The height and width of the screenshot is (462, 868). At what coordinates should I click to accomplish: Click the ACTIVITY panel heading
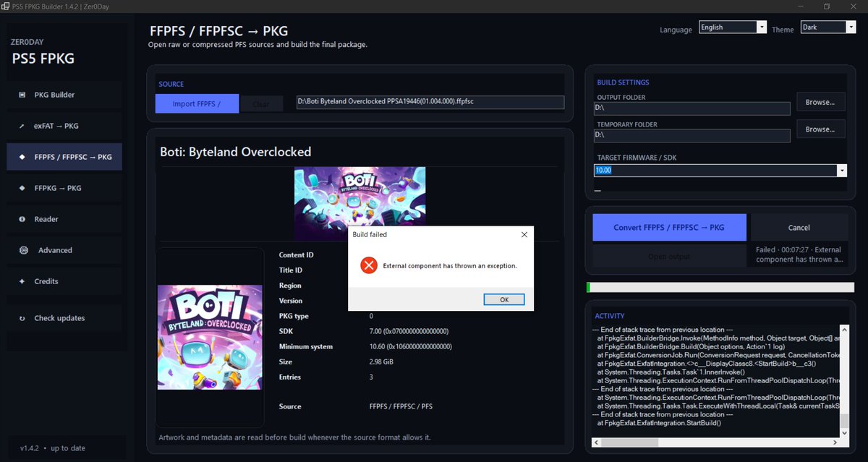(610, 316)
